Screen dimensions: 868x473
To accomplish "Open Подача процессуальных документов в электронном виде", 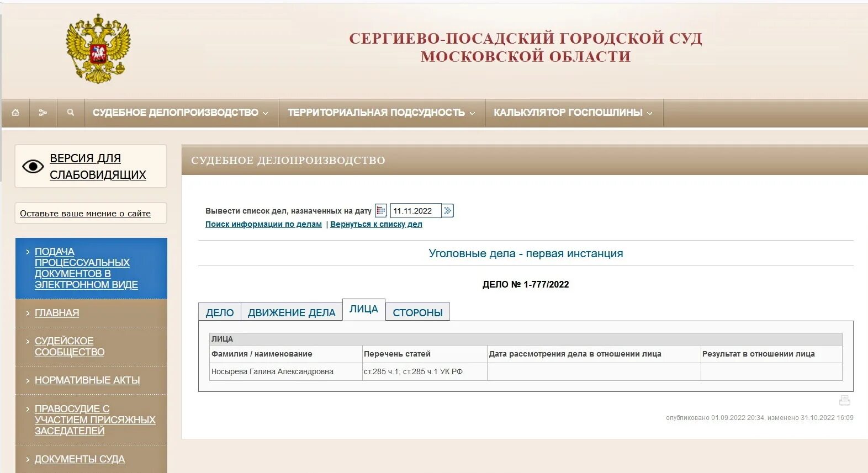I will [86, 268].
